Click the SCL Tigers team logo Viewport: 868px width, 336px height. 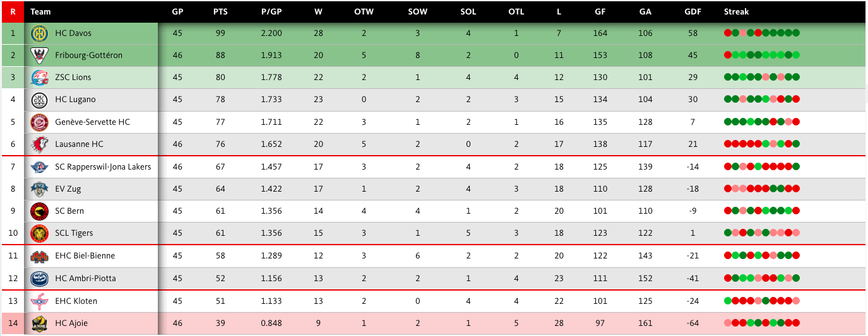tap(39, 233)
